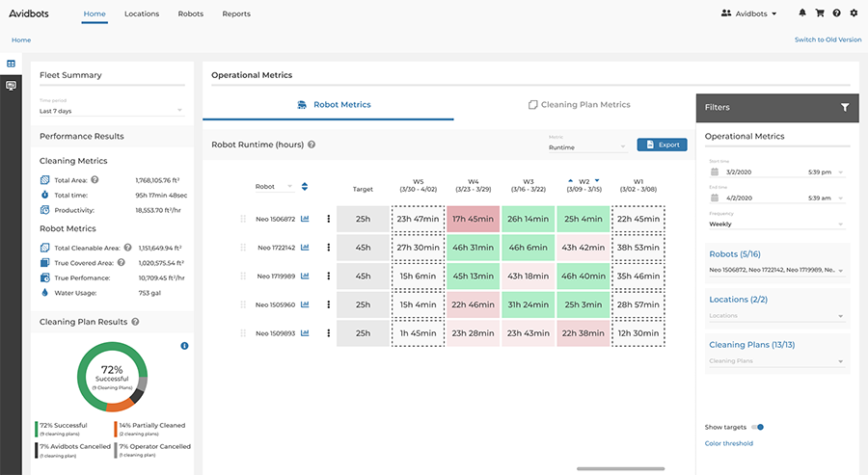The height and width of the screenshot is (475, 868).
Task: Open three-dot menu for Neo 1506872
Action: click(x=328, y=219)
